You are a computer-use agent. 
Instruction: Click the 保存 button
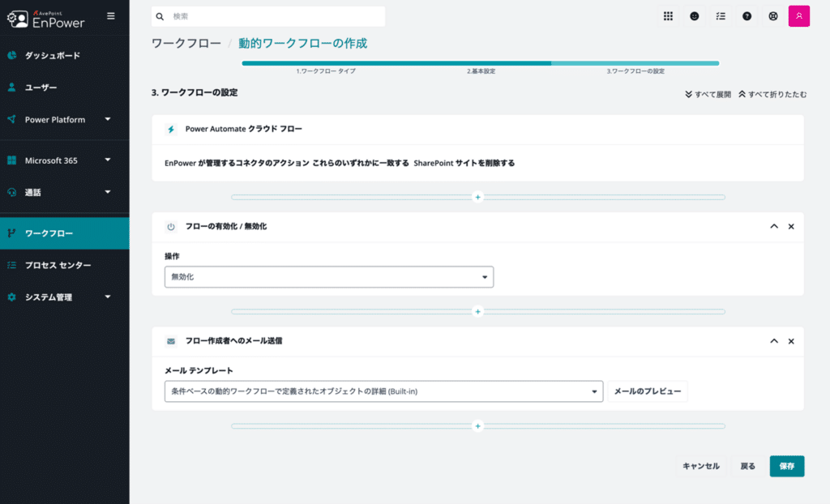pyautogui.click(x=786, y=466)
